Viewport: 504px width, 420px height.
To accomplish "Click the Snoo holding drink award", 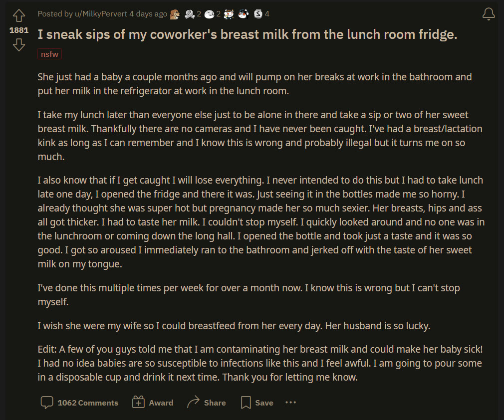I will (229, 14).
